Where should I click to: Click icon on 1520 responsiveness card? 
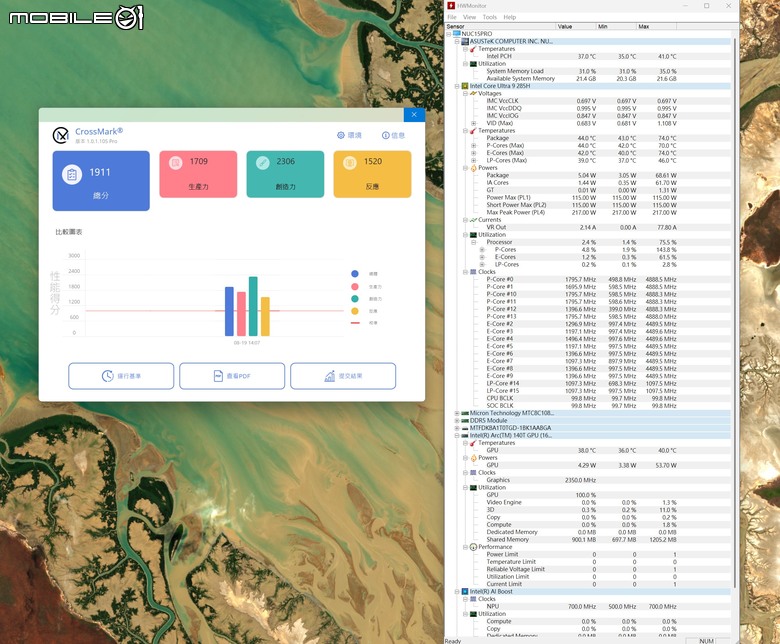point(350,163)
